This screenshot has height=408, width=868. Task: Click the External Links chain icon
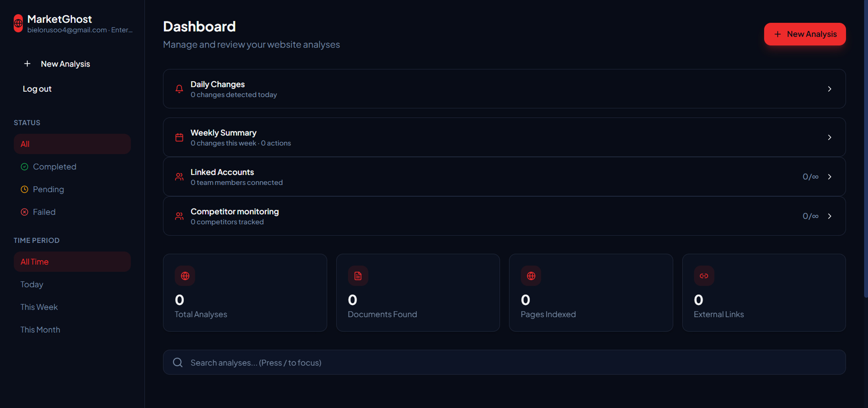tap(704, 276)
